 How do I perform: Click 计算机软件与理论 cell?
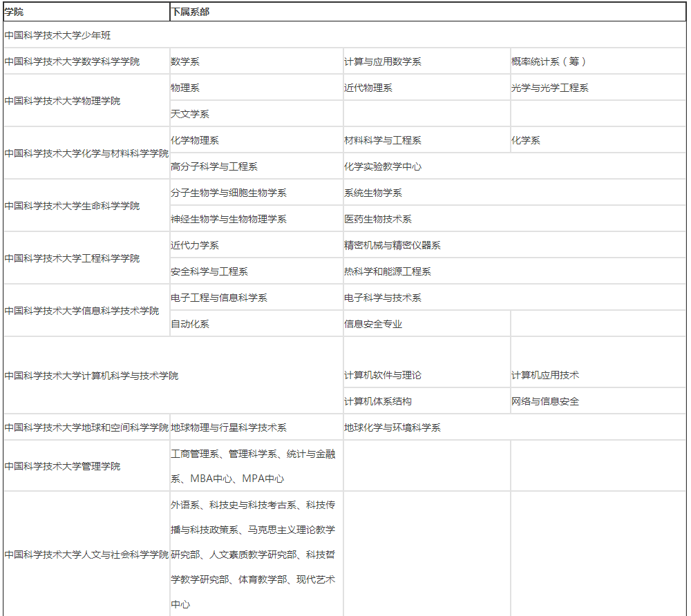click(x=427, y=362)
